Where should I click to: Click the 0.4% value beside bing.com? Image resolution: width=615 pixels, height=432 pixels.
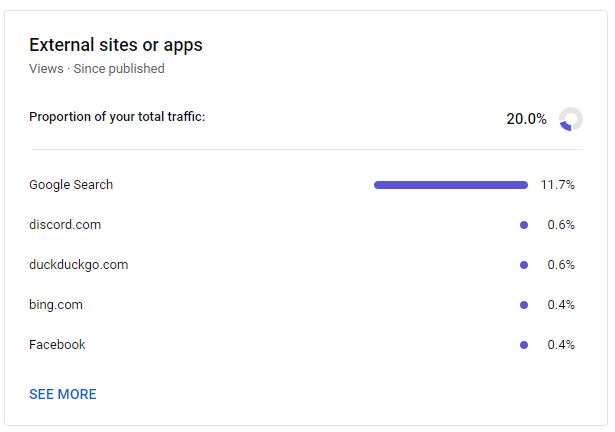click(561, 305)
